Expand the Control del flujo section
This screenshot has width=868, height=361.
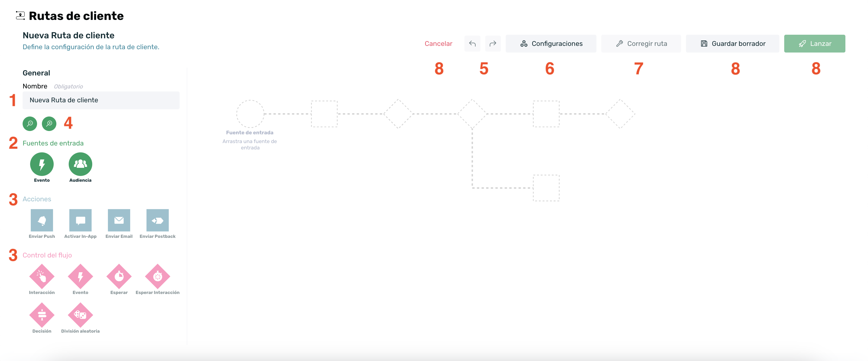47,254
